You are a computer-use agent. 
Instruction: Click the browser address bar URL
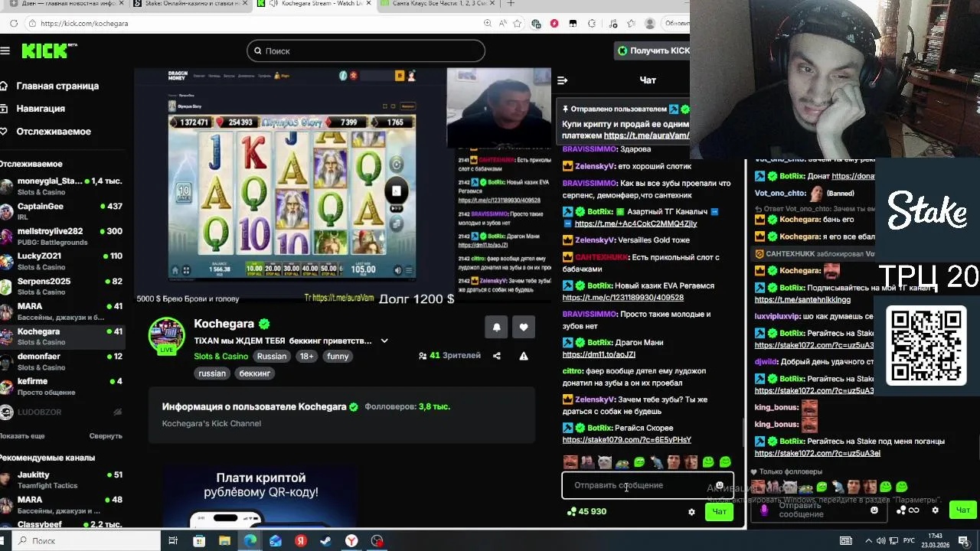tap(84, 23)
